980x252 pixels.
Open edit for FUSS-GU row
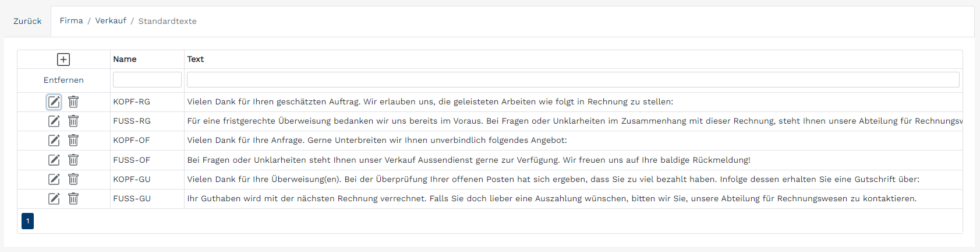(x=54, y=199)
